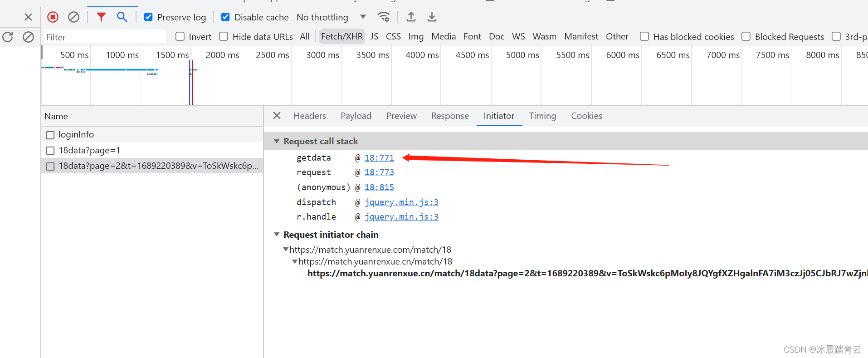Open the network search magnifier
This screenshot has width=868, height=358.
tap(122, 17)
